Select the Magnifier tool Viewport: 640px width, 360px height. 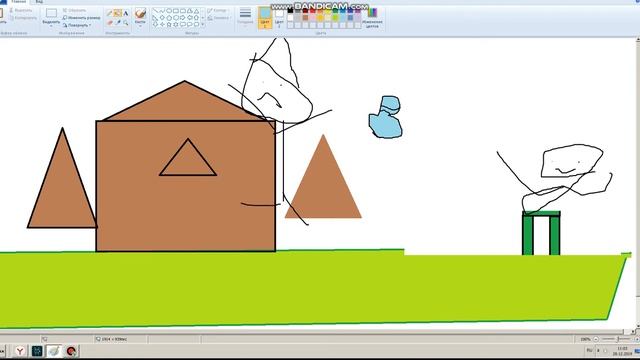[126, 23]
